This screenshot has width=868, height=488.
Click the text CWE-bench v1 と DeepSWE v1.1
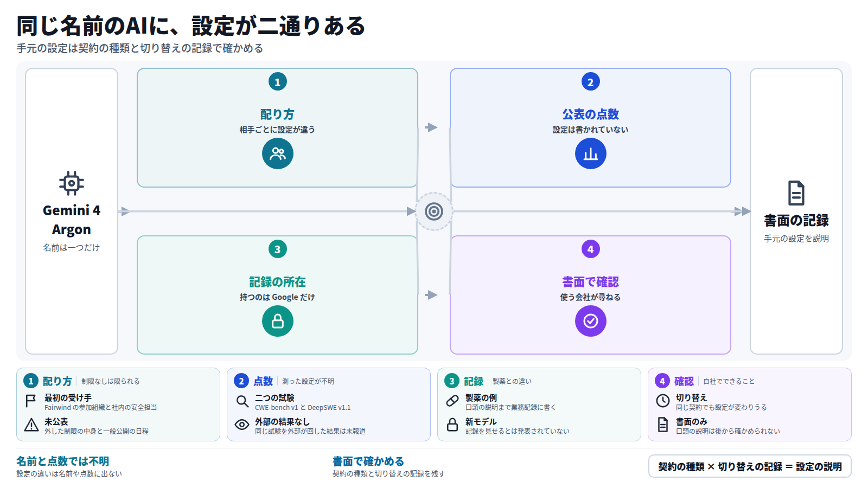[303, 408]
